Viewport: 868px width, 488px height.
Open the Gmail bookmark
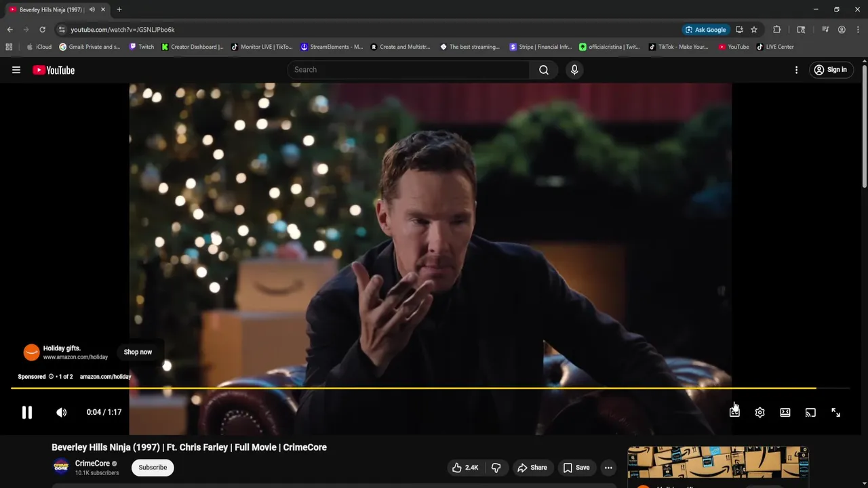point(90,47)
